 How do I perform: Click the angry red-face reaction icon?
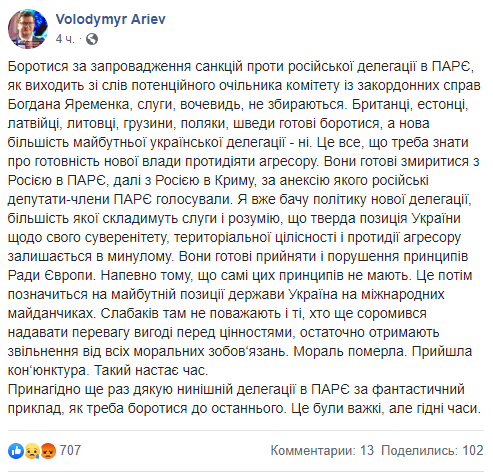[x=48, y=451]
